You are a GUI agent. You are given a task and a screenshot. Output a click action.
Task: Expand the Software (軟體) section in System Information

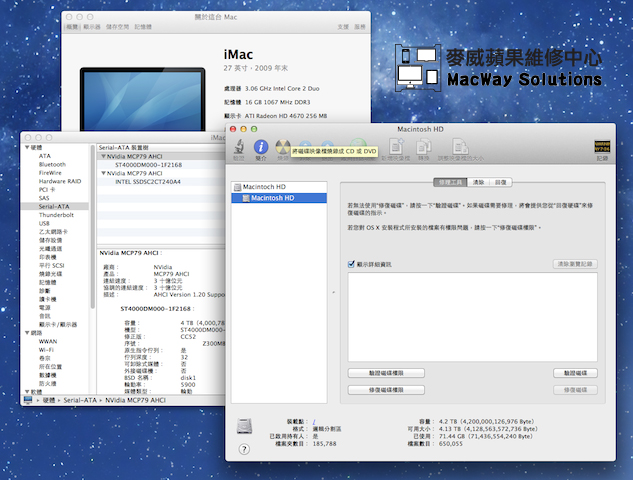(27, 392)
